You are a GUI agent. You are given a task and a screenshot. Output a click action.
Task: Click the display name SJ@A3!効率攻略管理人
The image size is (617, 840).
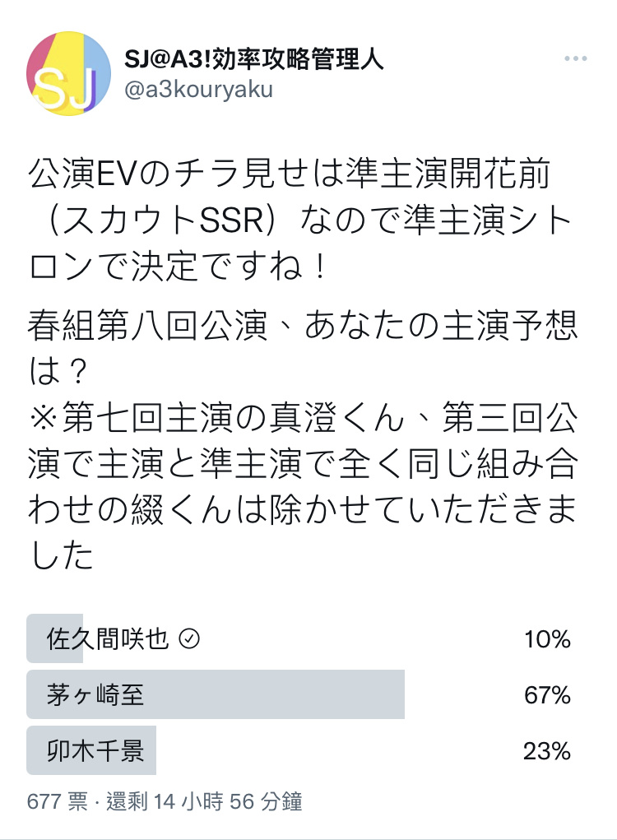point(254,59)
